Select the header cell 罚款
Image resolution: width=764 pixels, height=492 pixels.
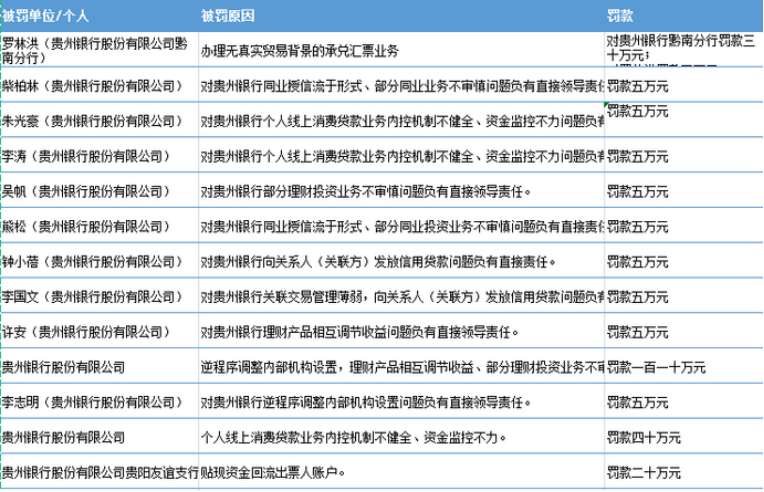684,16
